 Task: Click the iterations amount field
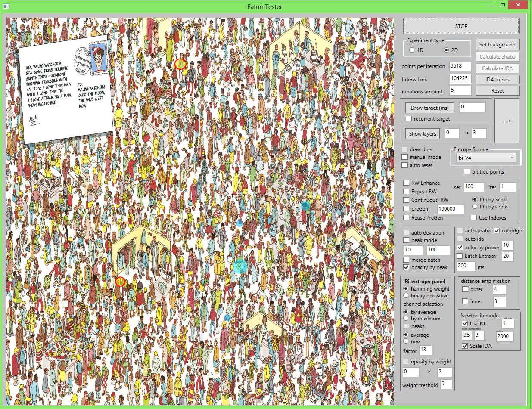tap(460, 91)
